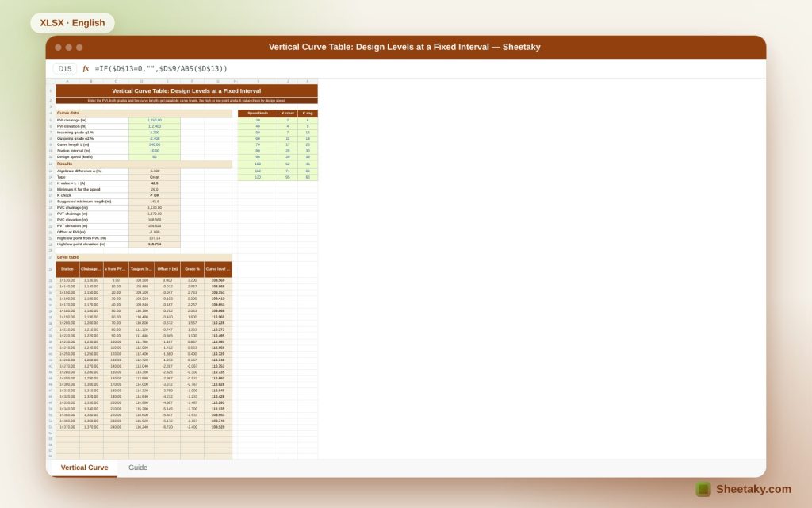The height and width of the screenshot is (508, 812).
Task: Click the XLSX · English badge
Action: [72, 23]
